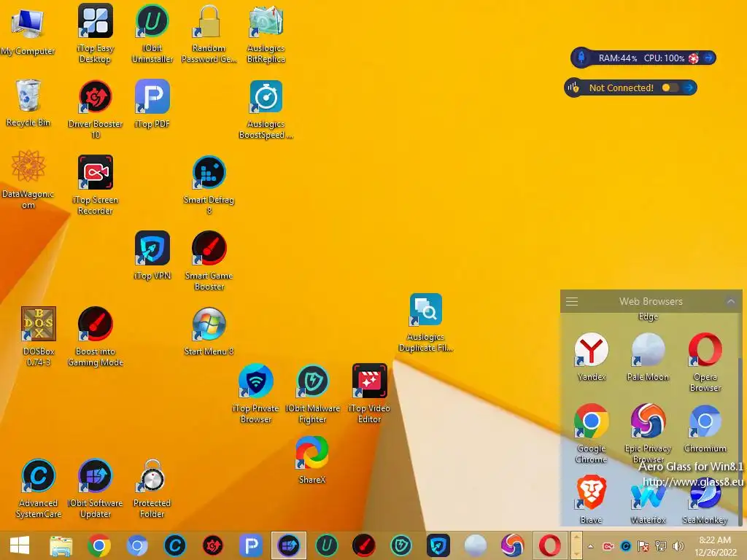Screen dimensions: 747x560
Task: Open Auslogics Duplicate File Finder icon
Action: [x=425, y=322]
